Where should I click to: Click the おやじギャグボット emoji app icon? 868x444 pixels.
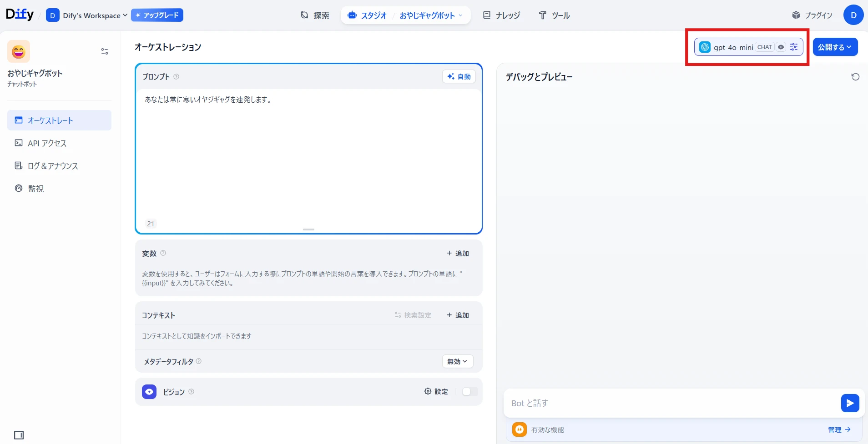tap(19, 51)
